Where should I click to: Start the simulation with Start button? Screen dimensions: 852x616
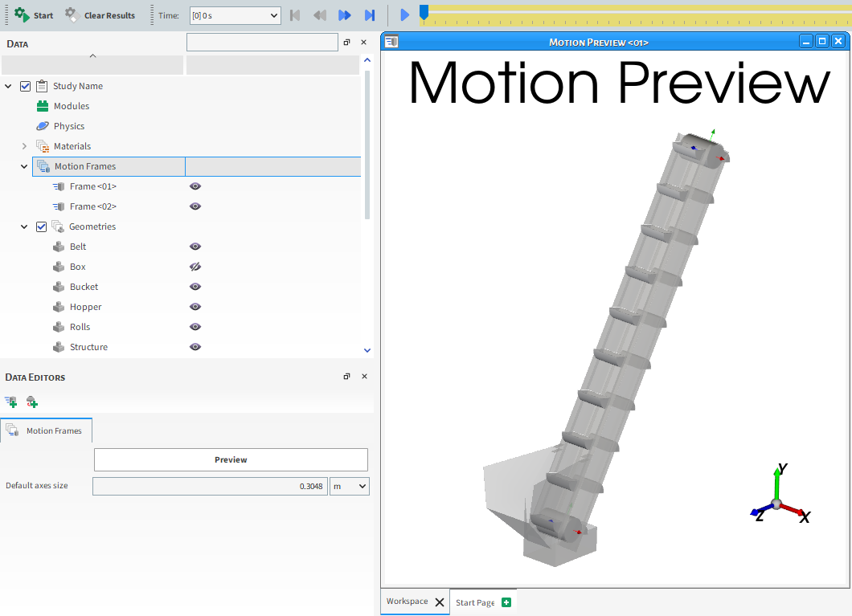click(34, 15)
